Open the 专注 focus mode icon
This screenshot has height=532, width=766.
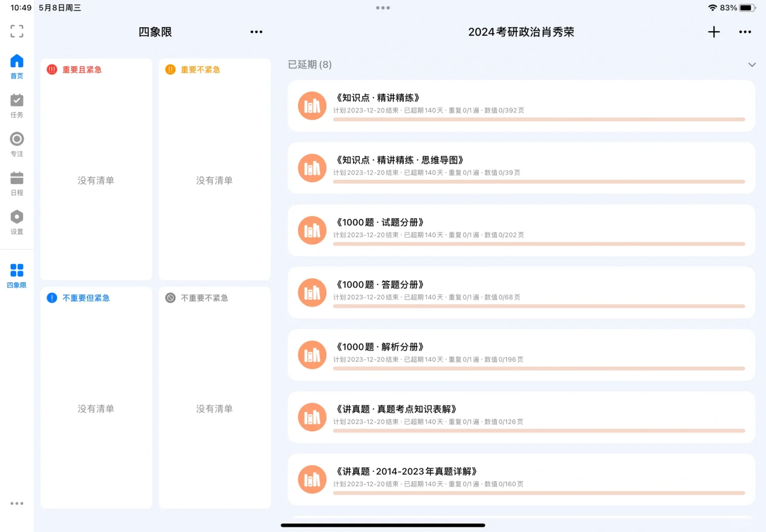17,139
